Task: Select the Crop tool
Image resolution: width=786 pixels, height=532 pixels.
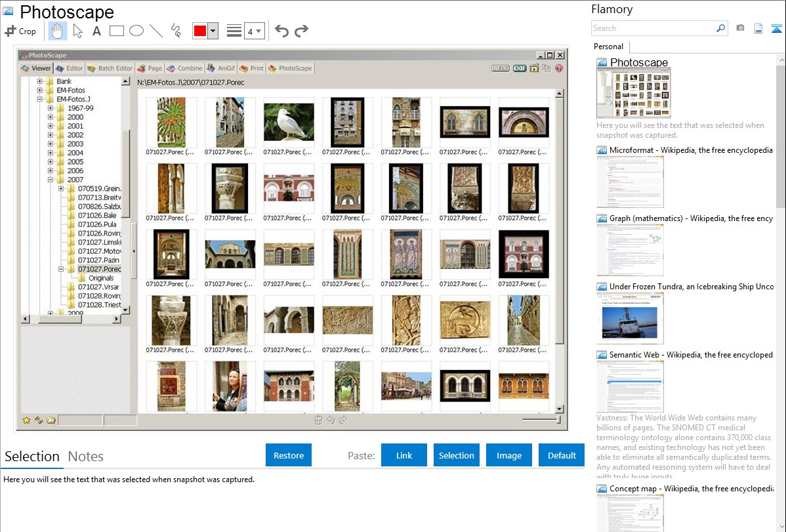Action: pos(20,31)
